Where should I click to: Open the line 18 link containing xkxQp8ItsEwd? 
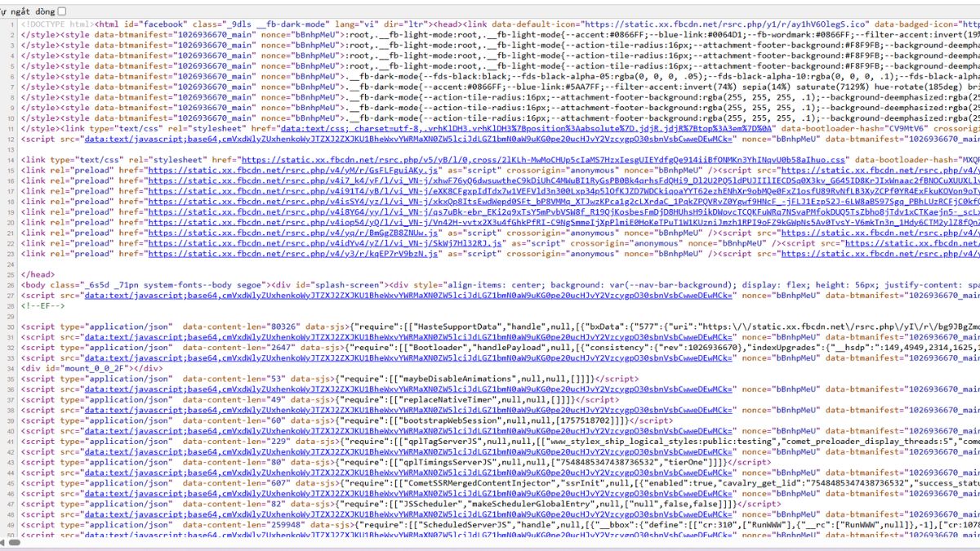[563, 201]
